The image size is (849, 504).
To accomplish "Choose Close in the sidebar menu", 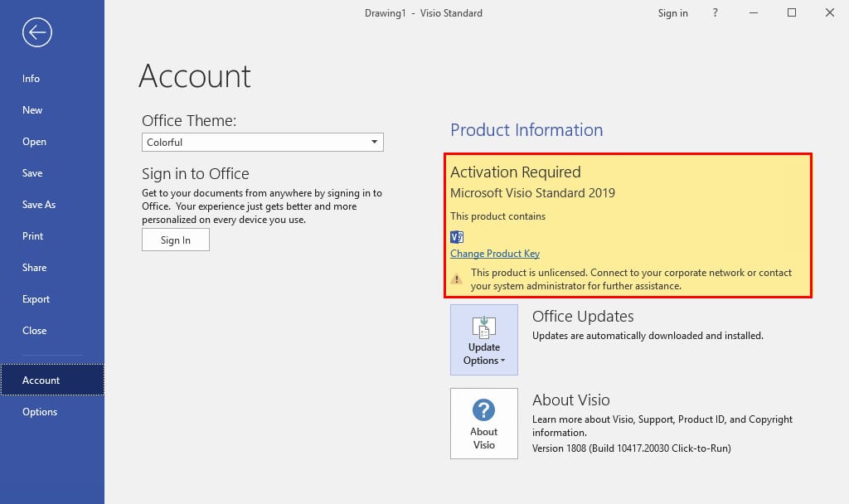I will pos(34,330).
